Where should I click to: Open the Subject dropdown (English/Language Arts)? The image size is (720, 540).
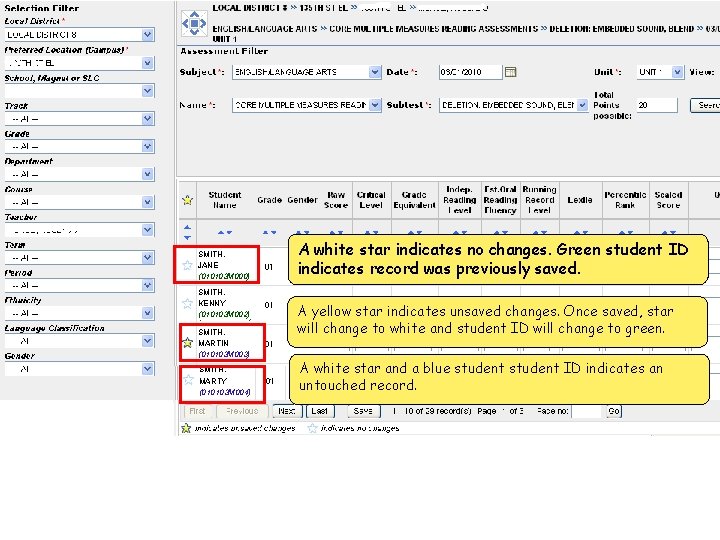(x=375, y=72)
